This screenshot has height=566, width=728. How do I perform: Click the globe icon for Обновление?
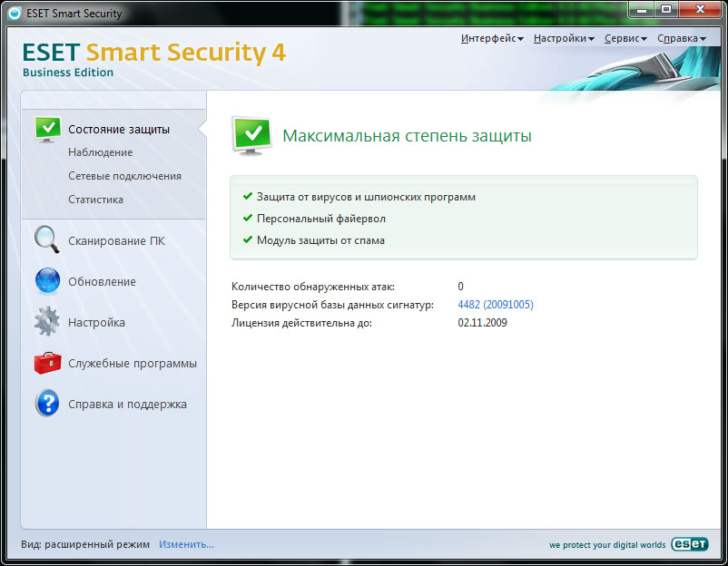[x=47, y=281]
